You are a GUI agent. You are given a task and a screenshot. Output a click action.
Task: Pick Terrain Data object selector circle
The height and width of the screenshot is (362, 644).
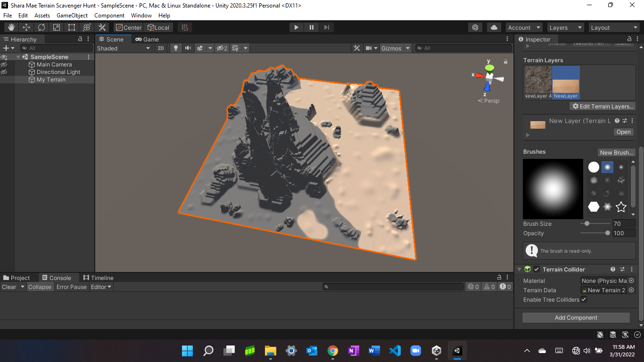click(x=632, y=290)
